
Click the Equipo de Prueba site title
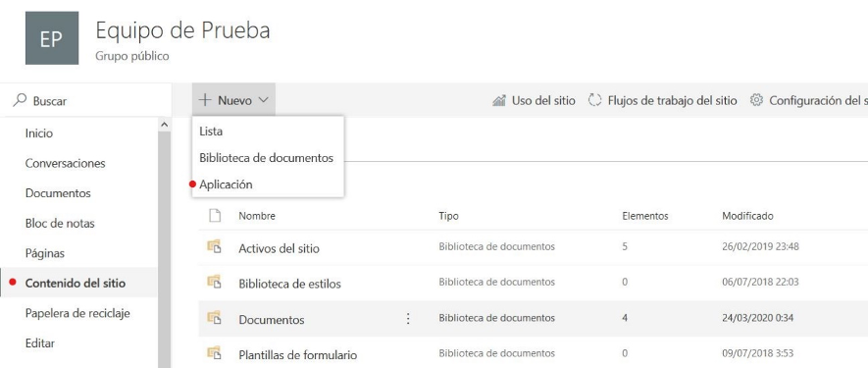[182, 30]
